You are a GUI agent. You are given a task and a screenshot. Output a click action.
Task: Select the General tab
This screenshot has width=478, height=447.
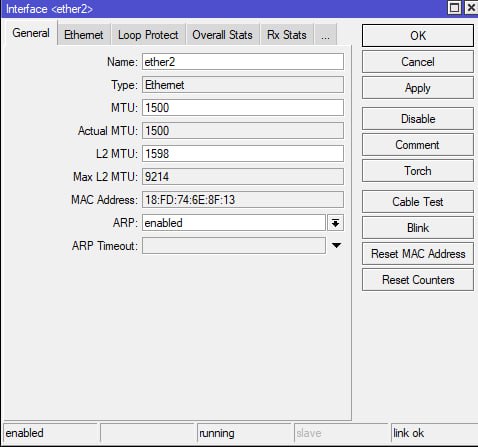(31, 33)
